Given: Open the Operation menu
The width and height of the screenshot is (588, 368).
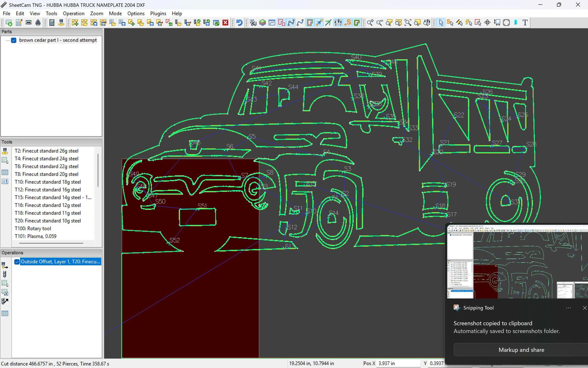Looking at the screenshot, I should pyautogui.click(x=73, y=13).
